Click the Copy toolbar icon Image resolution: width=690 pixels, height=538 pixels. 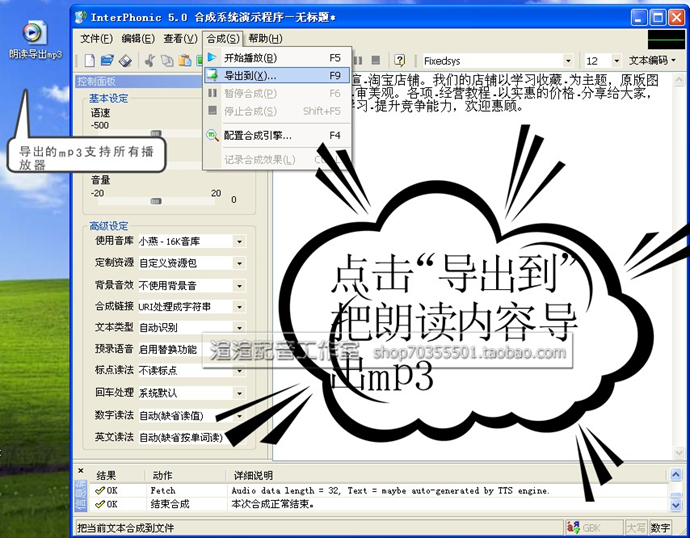tap(167, 60)
